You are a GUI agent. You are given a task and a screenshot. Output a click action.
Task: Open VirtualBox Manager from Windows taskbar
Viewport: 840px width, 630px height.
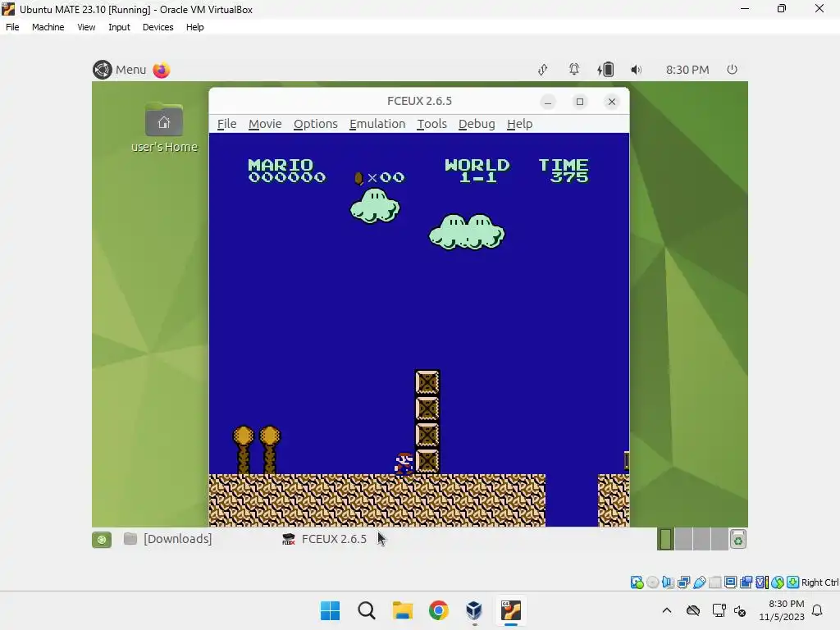tap(474, 610)
